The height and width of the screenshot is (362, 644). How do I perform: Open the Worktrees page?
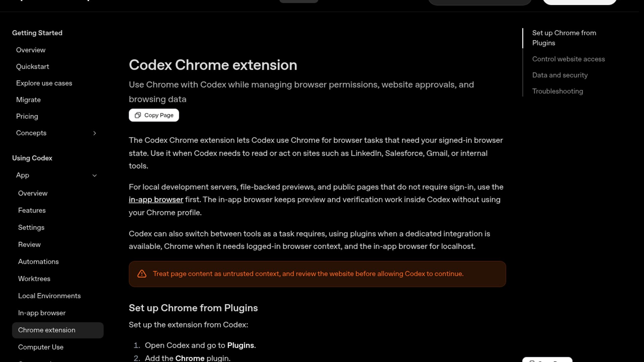(34, 279)
